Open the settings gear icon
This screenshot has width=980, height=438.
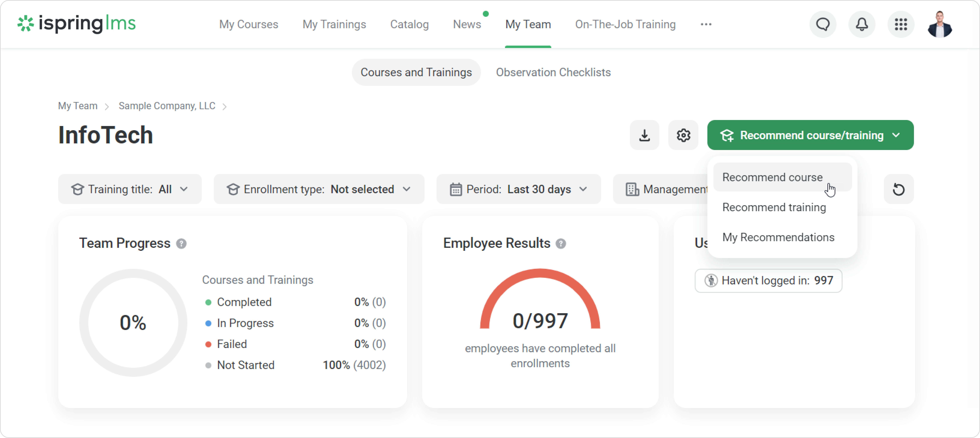tap(683, 135)
